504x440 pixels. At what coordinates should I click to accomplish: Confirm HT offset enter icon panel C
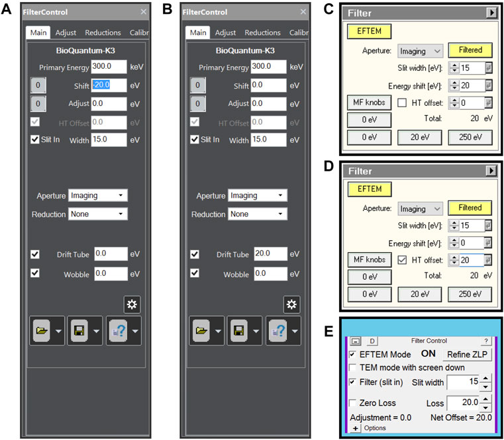click(489, 103)
